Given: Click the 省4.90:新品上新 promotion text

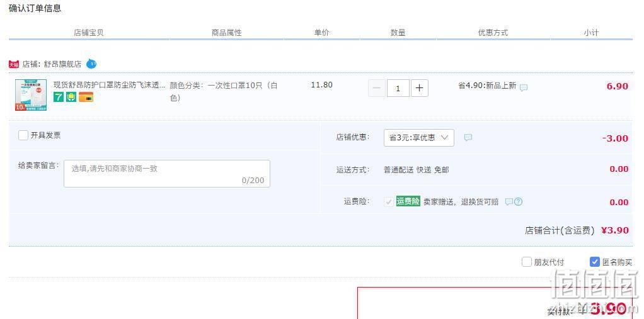Looking at the screenshot, I should [487, 86].
